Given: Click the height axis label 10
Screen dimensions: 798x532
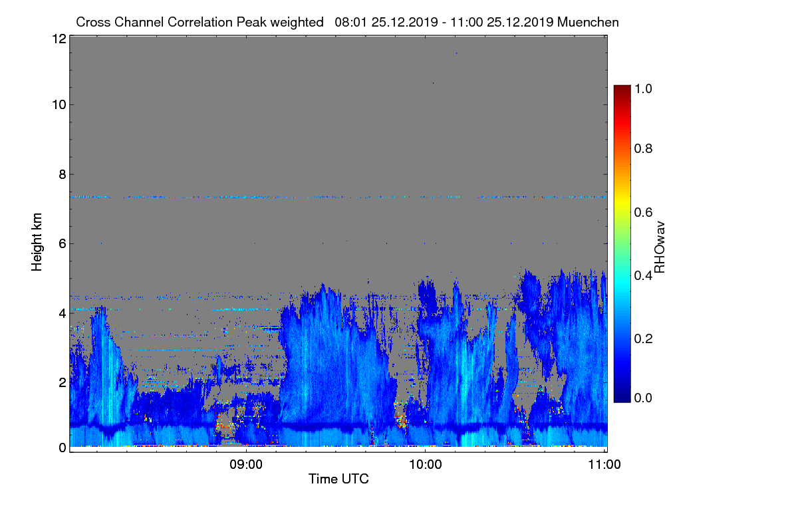Looking at the screenshot, I should click(x=59, y=104).
